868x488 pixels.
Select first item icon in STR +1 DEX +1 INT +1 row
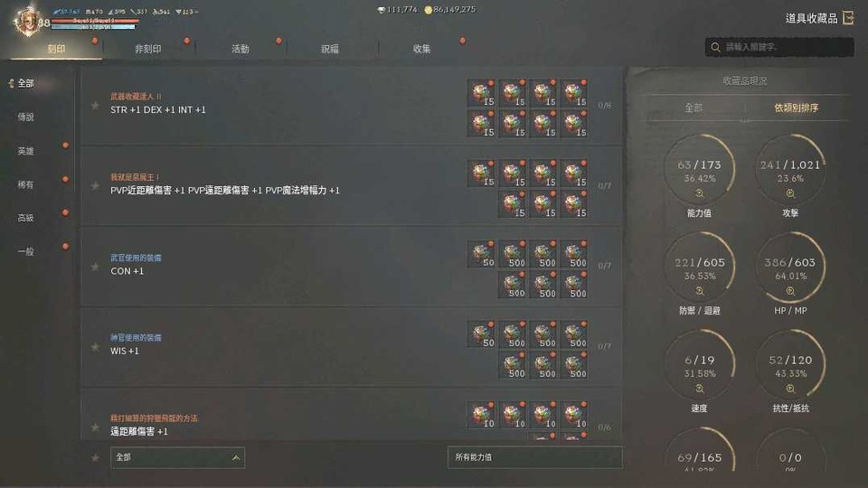click(x=482, y=93)
